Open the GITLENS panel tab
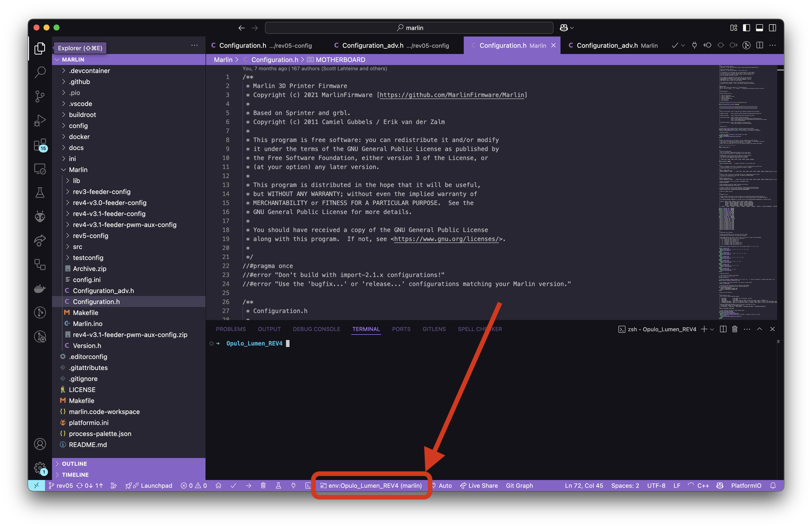The width and height of the screenshot is (812, 528). (434, 329)
